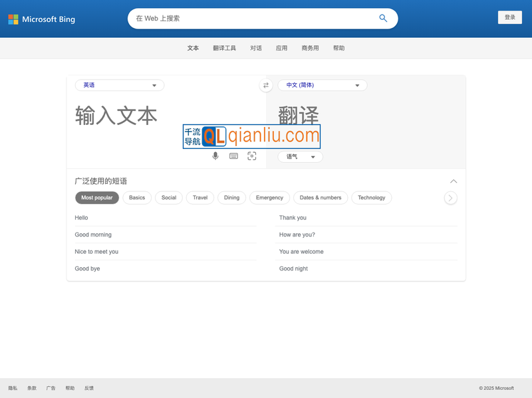Screen dimensions: 532x398
Task: Open the 语气 tone dropdown
Action: pyautogui.click(x=301, y=157)
